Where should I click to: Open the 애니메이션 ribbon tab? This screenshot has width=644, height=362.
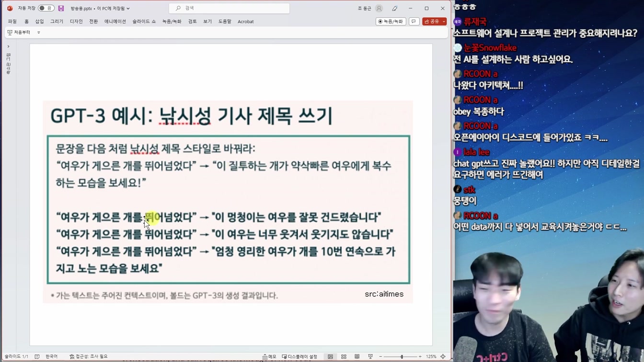pos(115,22)
